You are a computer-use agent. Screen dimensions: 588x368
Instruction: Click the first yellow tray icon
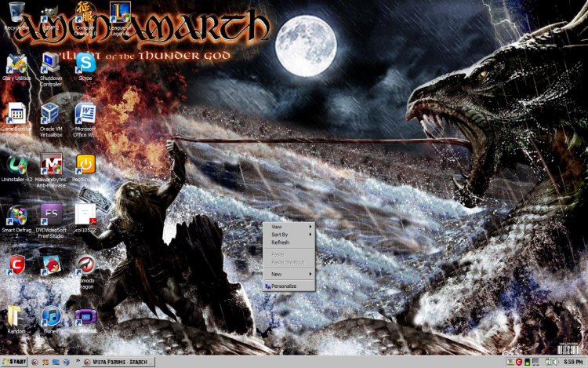tap(510, 362)
